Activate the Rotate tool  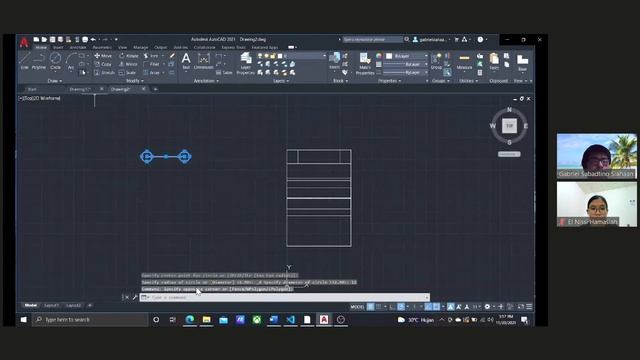[x=129, y=56]
